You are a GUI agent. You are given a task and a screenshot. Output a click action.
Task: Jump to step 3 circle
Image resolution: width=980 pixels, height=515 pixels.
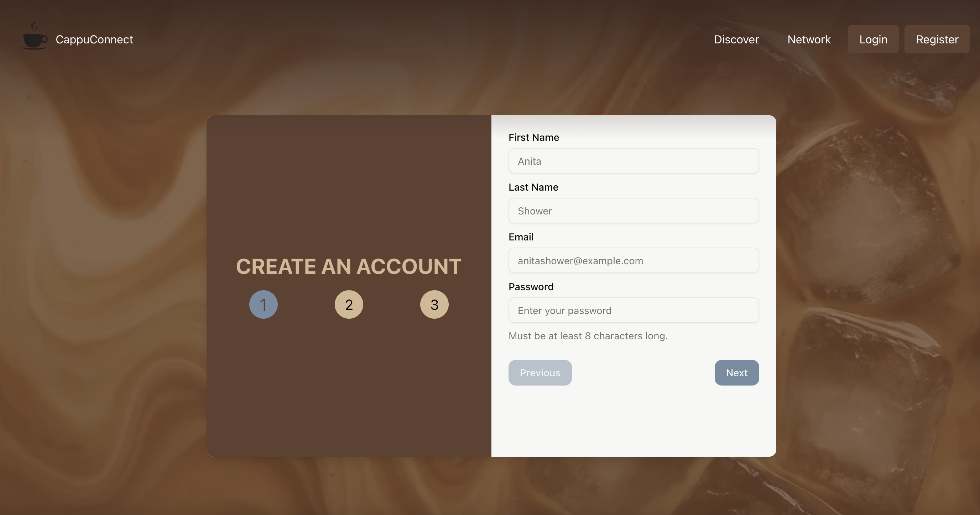coord(434,304)
